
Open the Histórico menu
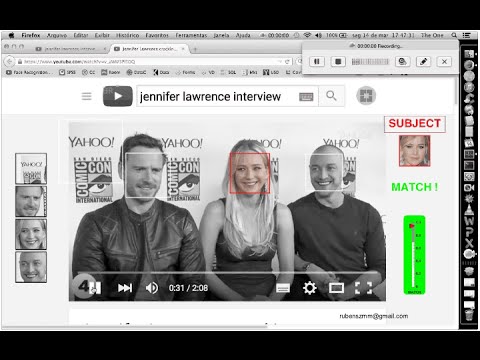(128, 35)
